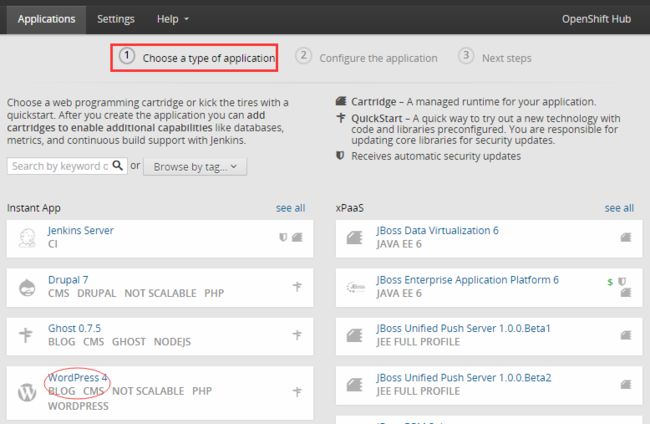
Task: Click the JBoss logo beside Enterprise Application Platform
Action: [356, 287]
